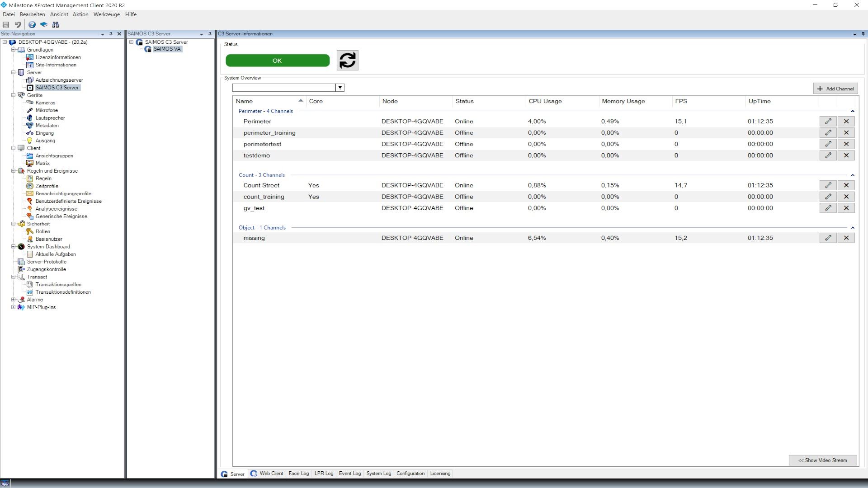Collapse the Object - 1 Channels group
The height and width of the screenshot is (488, 868).
(853, 228)
